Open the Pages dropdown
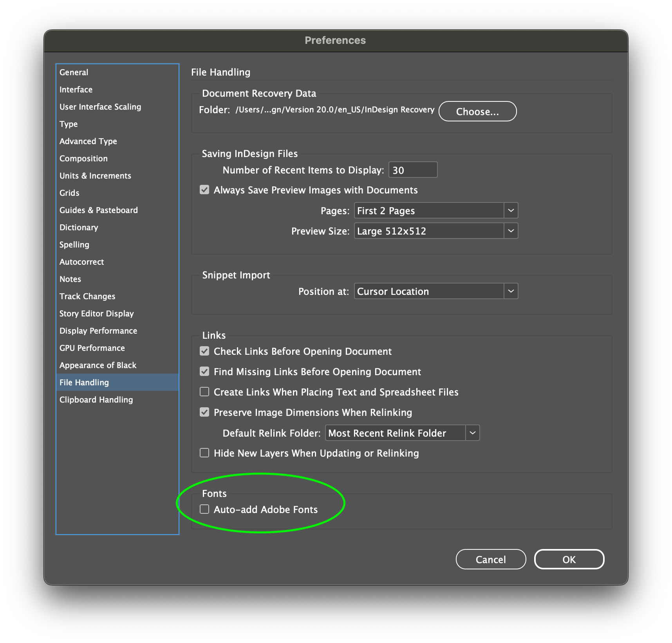The image size is (672, 643). (x=511, y=210)
